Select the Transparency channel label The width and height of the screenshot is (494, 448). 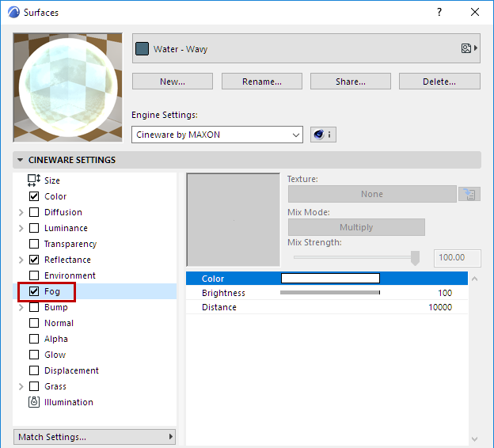coord(70,244)
